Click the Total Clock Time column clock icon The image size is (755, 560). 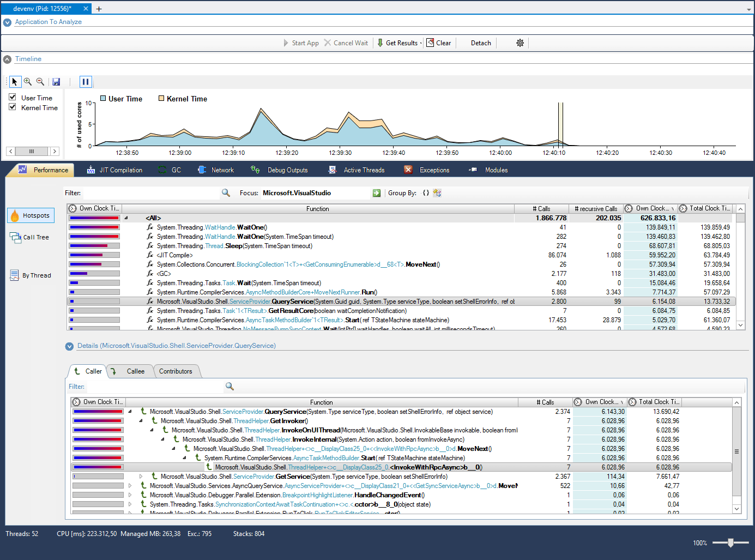(x=683, y=209)
